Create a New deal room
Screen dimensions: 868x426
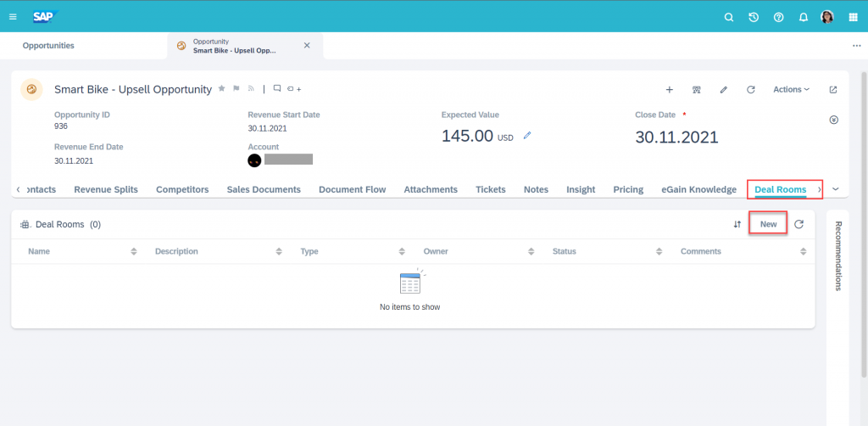768,224
